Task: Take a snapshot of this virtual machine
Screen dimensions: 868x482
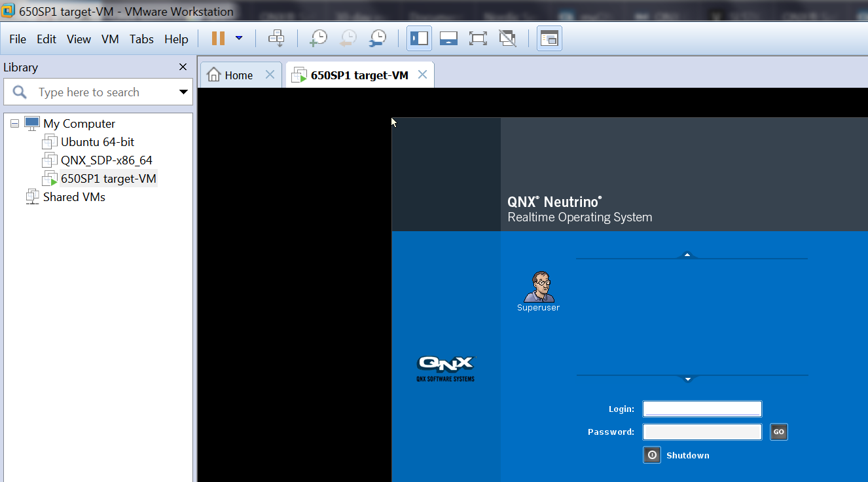Action: pyautogui.click(x=318, y=39)
